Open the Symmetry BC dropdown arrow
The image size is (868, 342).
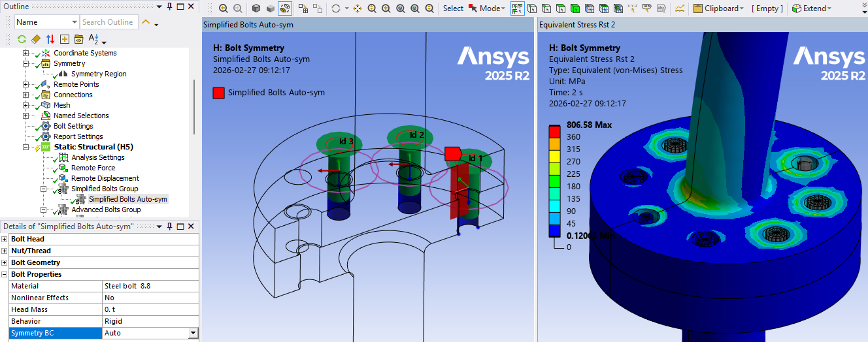pos(192,333)
